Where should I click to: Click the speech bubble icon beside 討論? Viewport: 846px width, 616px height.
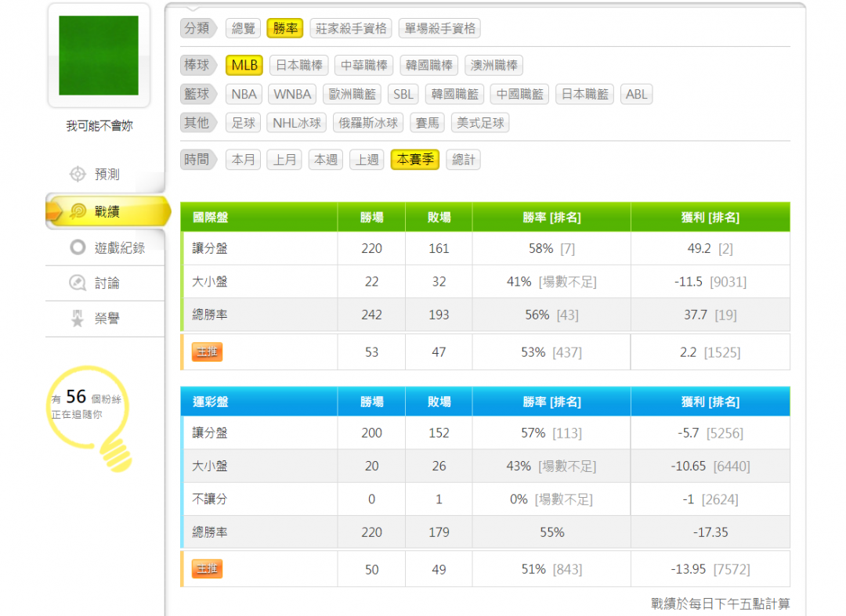point(78,283)
